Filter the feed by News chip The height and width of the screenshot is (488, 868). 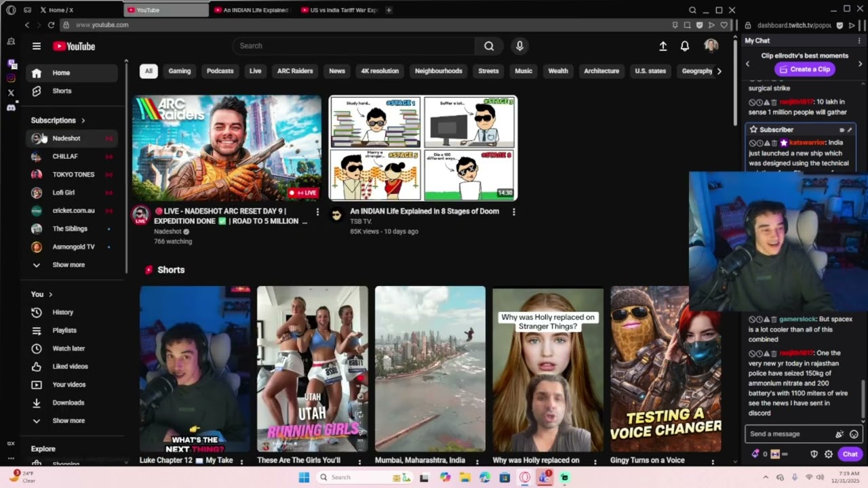pos(337,71)
